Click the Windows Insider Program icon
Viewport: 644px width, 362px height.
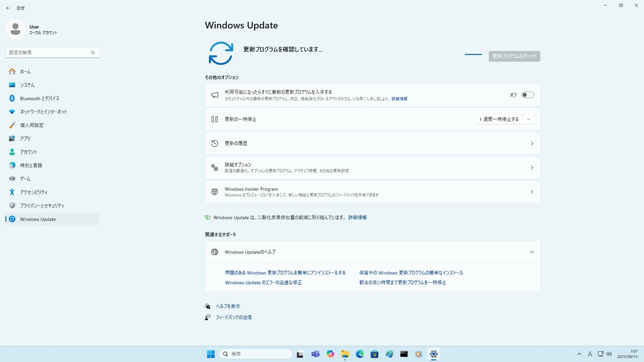215,192
